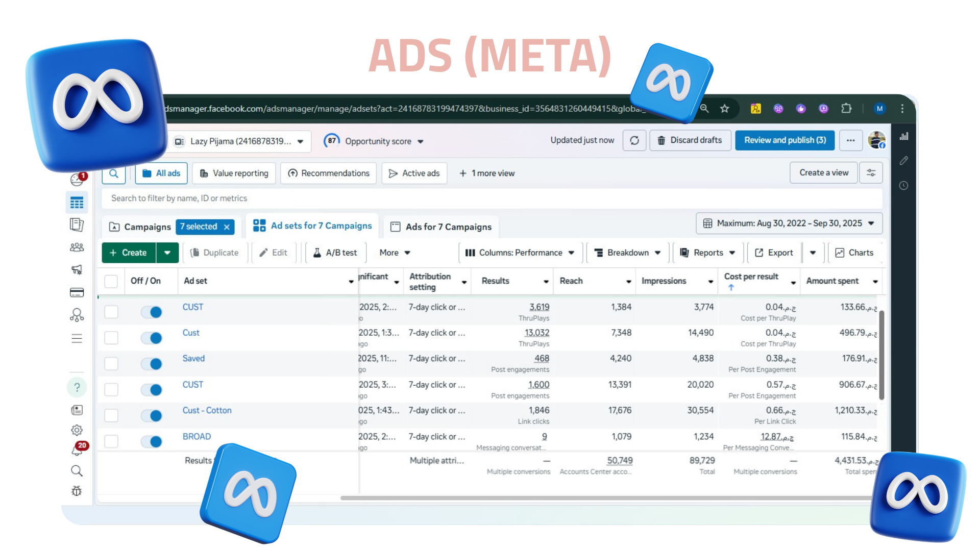Open the notifications bell with 20 badge
Viewport: 980px width, 551px height.
tap(77, 449)
